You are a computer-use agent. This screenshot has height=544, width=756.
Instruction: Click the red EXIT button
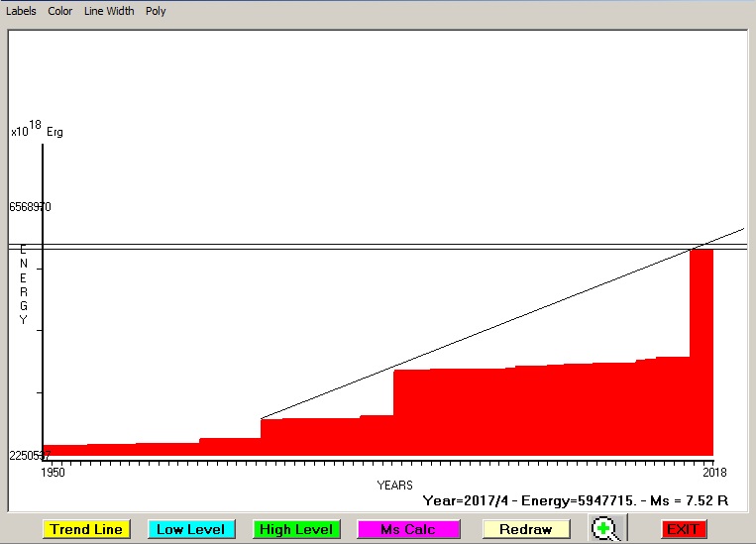[x=684, y=529]
